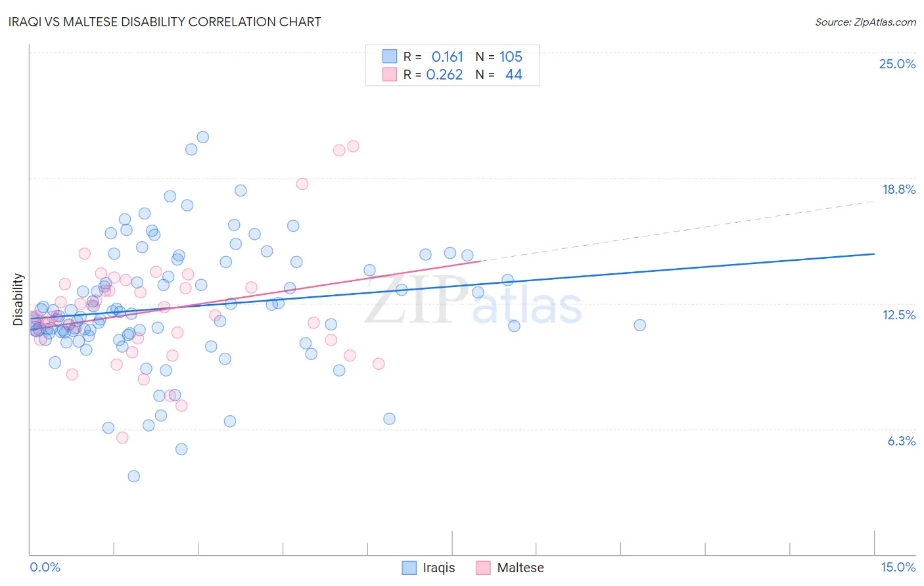Image resolution: width=924 pixels, height=586 pixels.
Task: Click the 0.0% x-axis label
Action: [45, 567]
